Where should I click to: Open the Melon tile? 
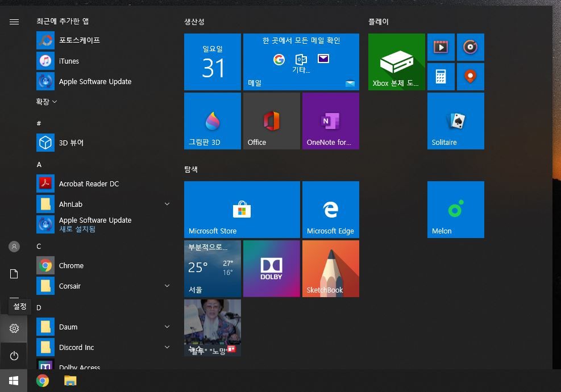[x=456, y=210]
